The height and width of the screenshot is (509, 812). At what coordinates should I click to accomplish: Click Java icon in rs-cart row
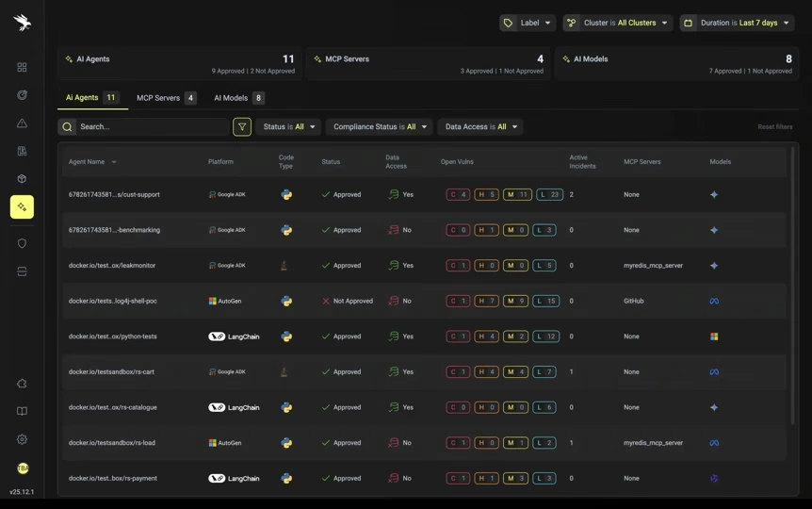[284, 372]
